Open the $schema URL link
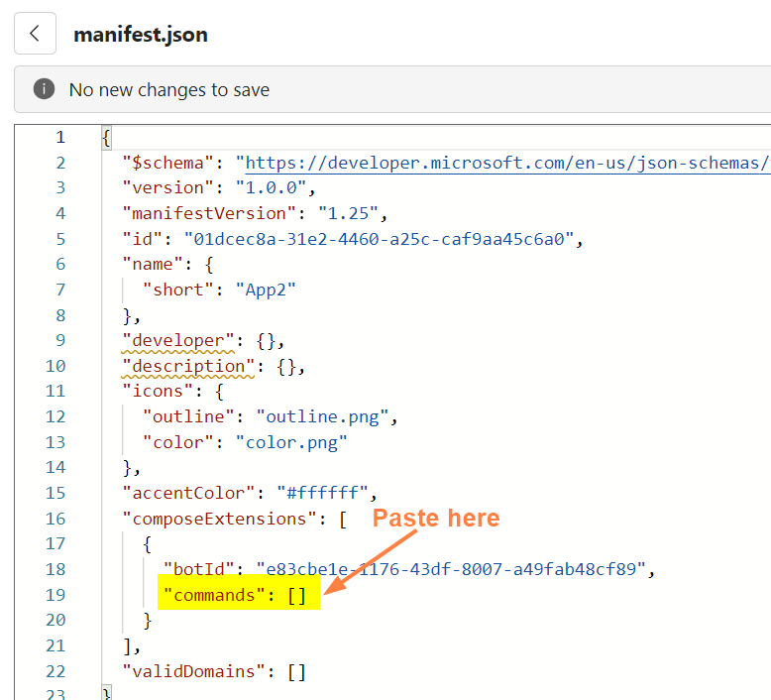Image resolution: width=771 pixels, height=700 pixels. 508,163
